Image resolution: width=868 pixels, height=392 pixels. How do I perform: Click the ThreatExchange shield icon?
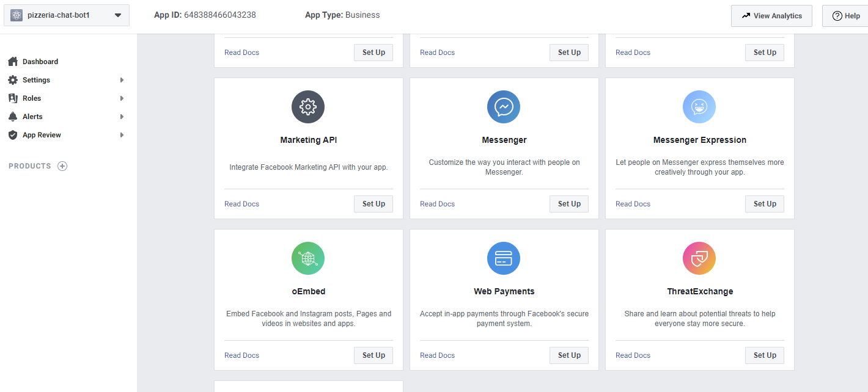699,258
